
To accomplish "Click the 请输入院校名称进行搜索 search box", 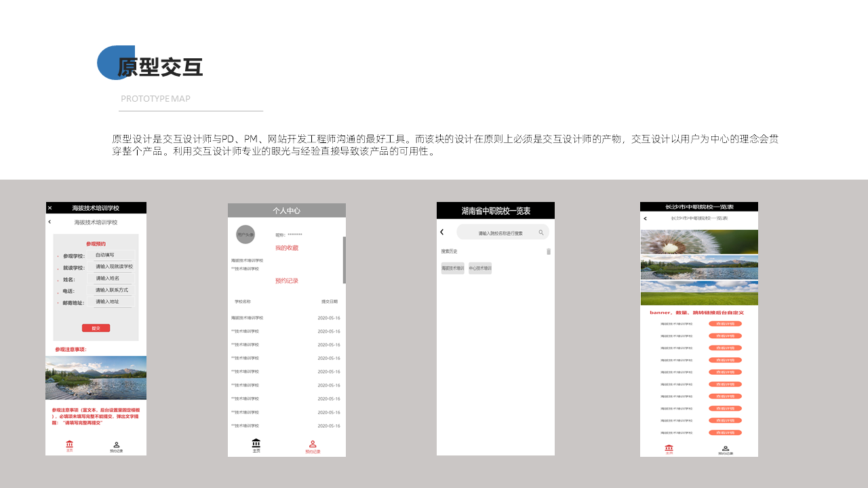I will pyautogui.click(x=500, y=232).
